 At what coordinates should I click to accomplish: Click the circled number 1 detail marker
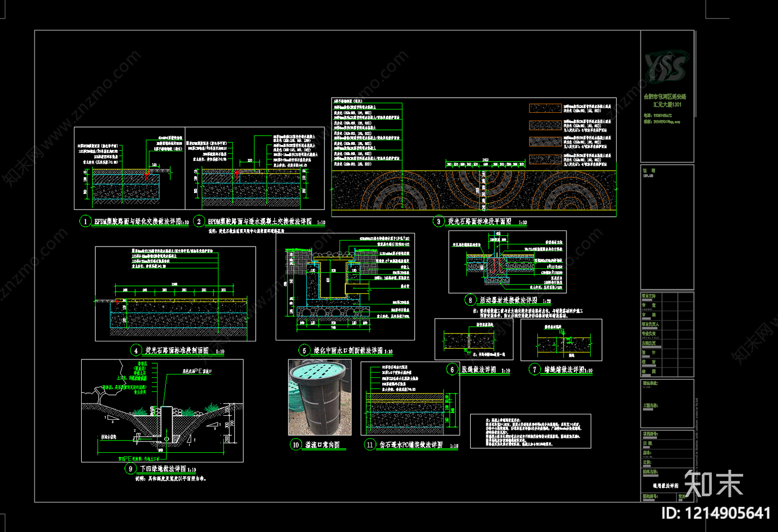click(x=86, y=221)
